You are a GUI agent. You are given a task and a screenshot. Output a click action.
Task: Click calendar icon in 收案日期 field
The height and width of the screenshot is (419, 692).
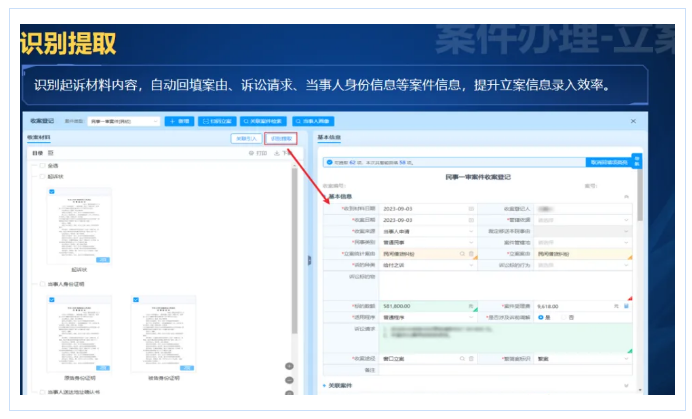pos(472,220)
